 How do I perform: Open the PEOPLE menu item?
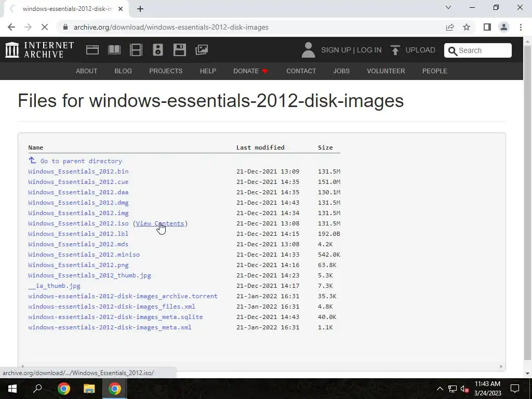click(x=435, y=71)
